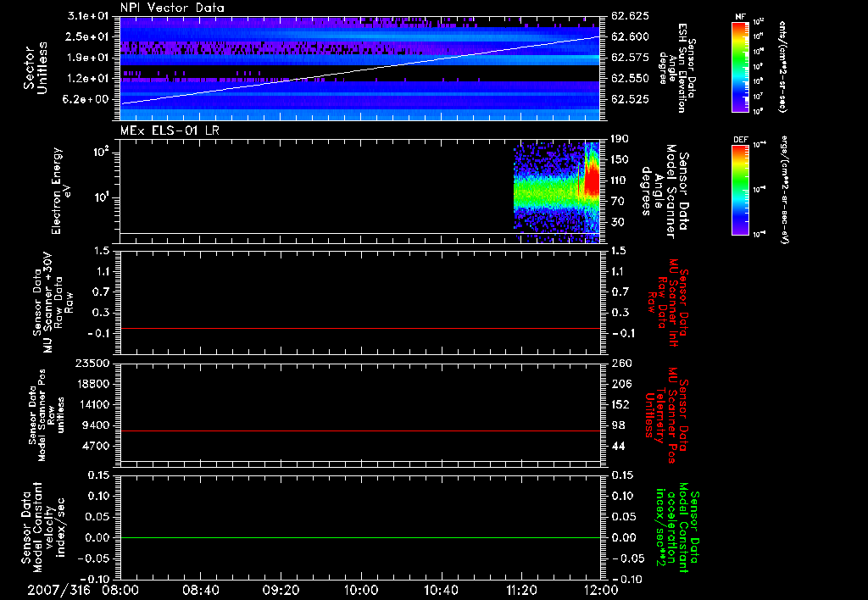Click the green 'Model Constant acceleration' label
This screenshot has height=600, width=868.
click(x=676, y=527)
